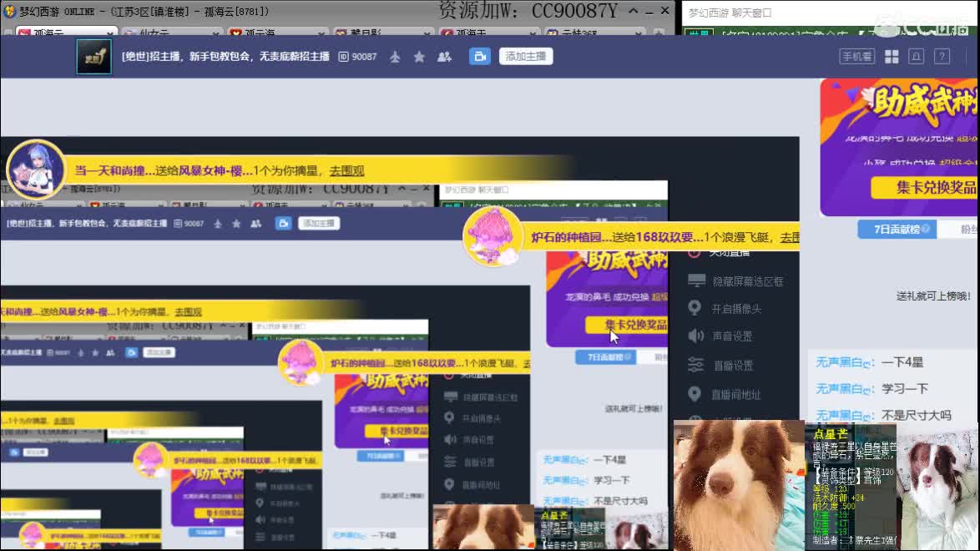Follow the 去围观 link in top gift banner
980x551 pixels.
[347, 171]
